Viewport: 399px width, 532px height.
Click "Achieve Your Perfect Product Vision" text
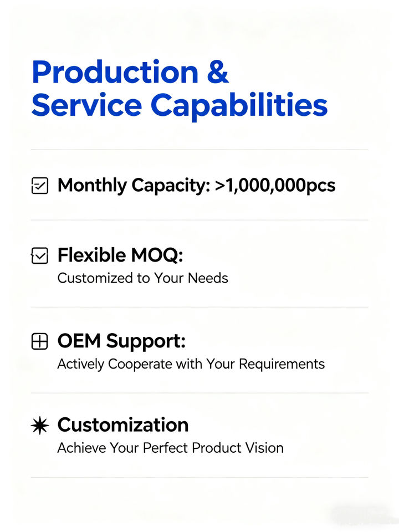(170, 448)
